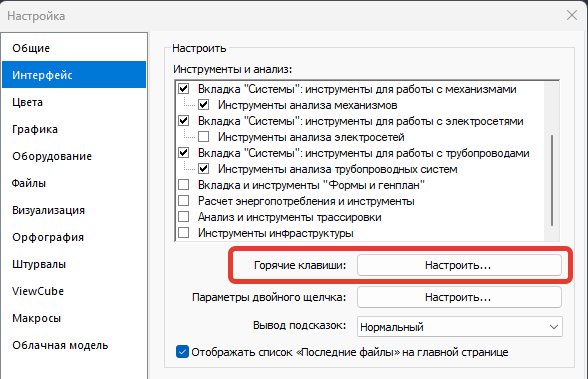This screenshot has width=588, height=379.
Task: Click the Горячие клавиши label
Action: 300,265
